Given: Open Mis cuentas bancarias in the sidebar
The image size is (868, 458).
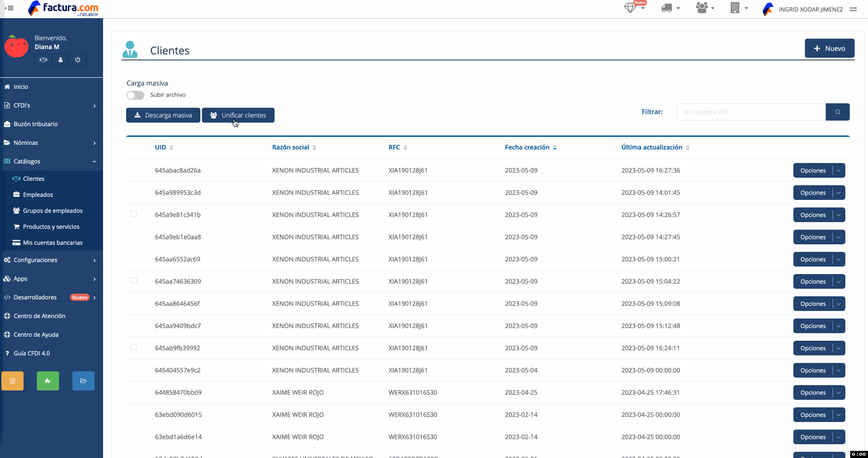Looking at the screenshot, I should [x=52, y=243].
